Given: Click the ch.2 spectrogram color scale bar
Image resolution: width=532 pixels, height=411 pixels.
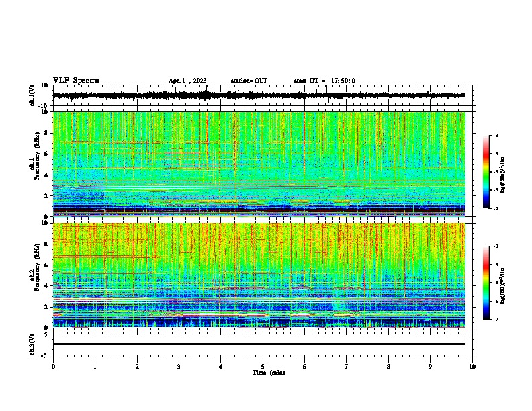Looking at the screenshot, I should coord(486,283).
